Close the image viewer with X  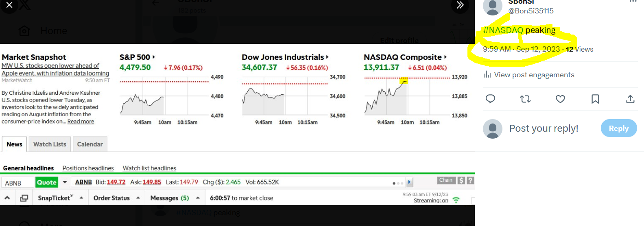coord(9,5)
